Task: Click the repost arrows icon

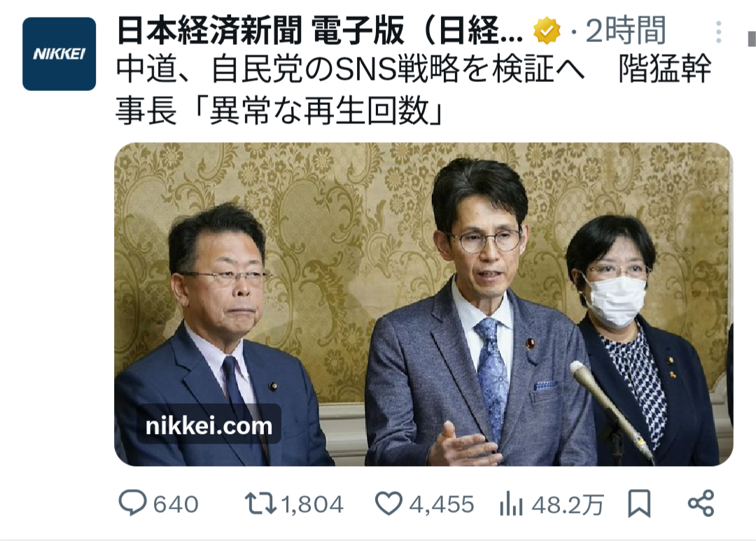Action: click(260, 503)
